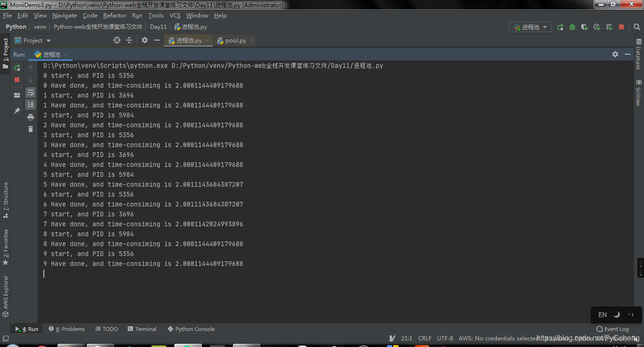Open the Edit menu
644x347 pixels.
[23, 16]
